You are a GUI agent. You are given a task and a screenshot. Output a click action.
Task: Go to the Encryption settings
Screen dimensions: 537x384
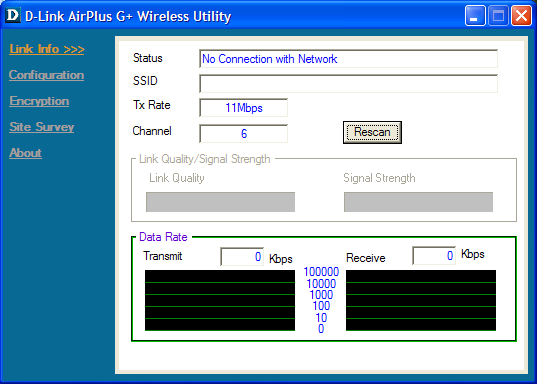point(39,101)
